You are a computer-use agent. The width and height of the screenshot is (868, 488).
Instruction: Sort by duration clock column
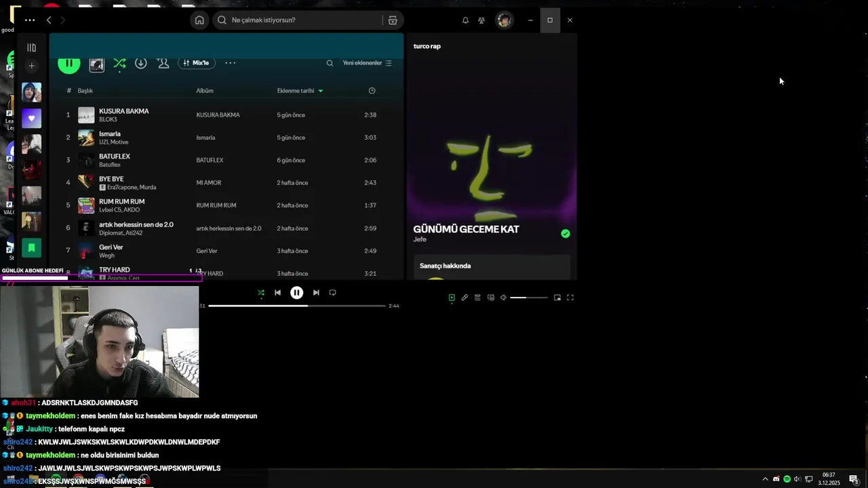click(x=372, y=91)
